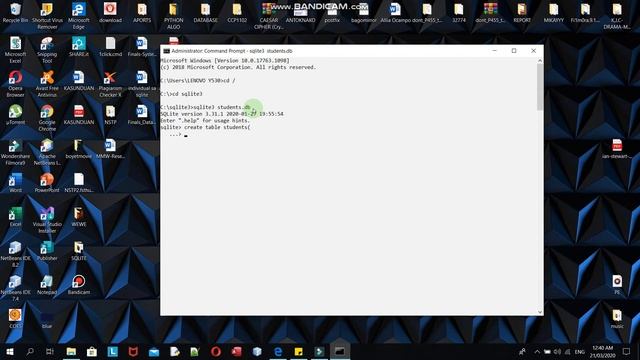Open Microsoft Edge desktop shortcut
This screenshot has height=360, width=640.
[x=79, y=16]
